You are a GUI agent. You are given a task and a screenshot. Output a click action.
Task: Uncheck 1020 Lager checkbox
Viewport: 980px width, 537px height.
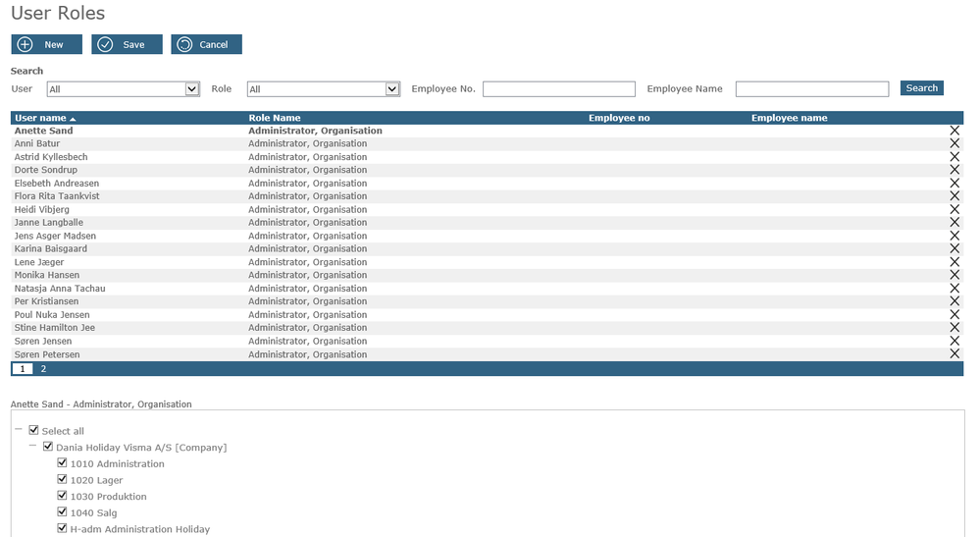coord(62,479)
